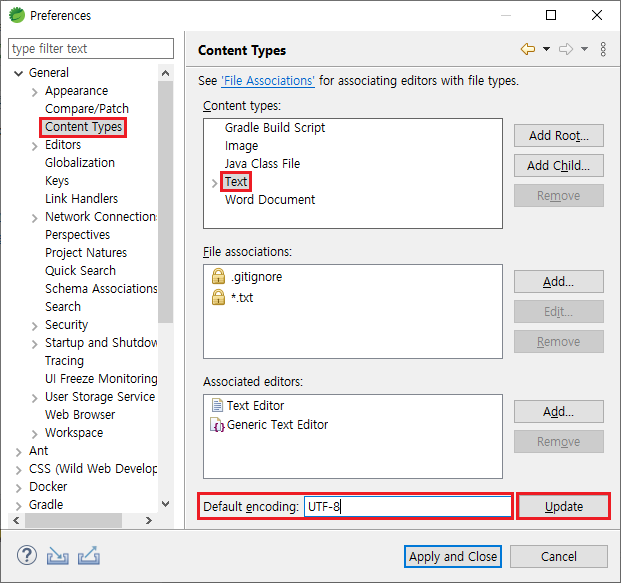Click the import preferences icon
This screenshot has width=621, height=583.
57,556
